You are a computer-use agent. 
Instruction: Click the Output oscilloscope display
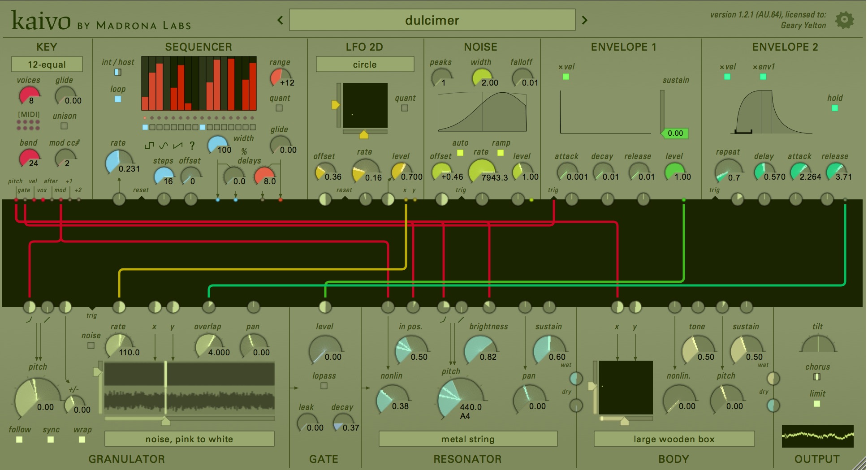coord(817,436)
